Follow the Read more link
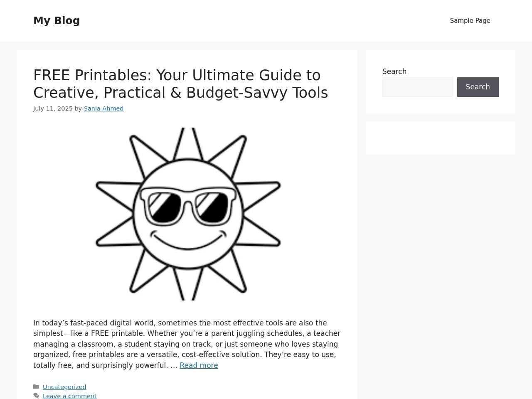 (199, 365)
